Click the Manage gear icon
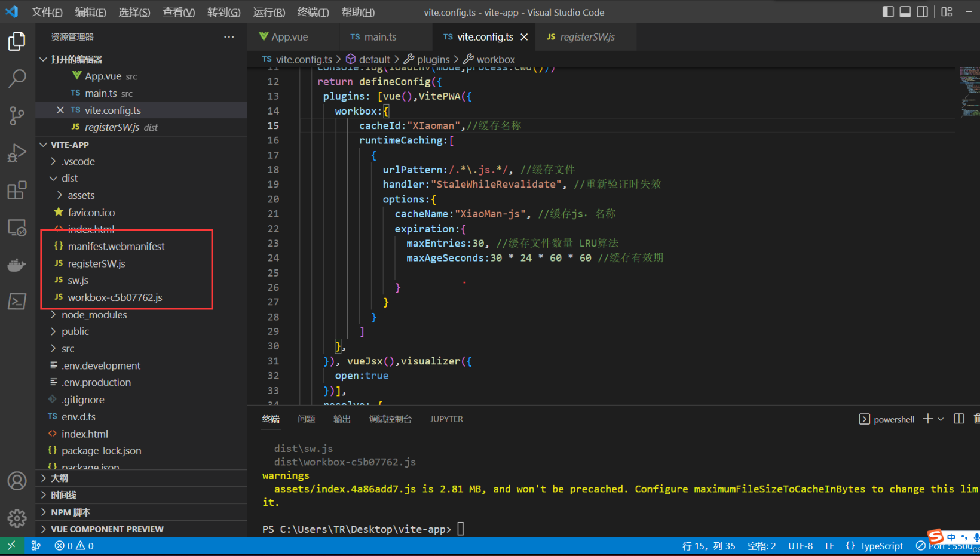This screenshot has width=980, height=556. 17,518
